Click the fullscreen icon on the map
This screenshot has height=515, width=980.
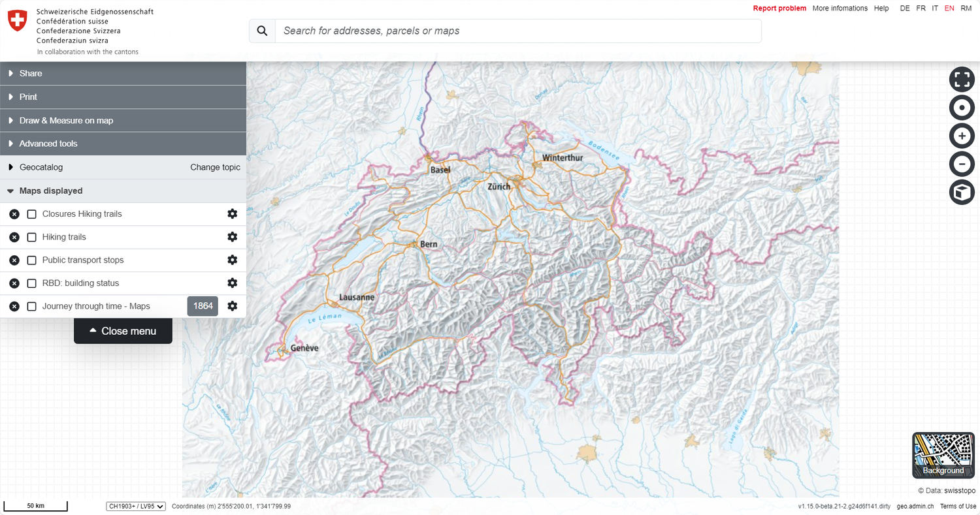click(962, 80)
